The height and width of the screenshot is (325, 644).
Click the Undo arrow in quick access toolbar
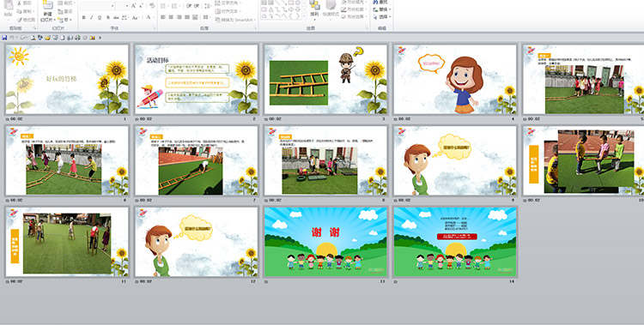(12, 38)
